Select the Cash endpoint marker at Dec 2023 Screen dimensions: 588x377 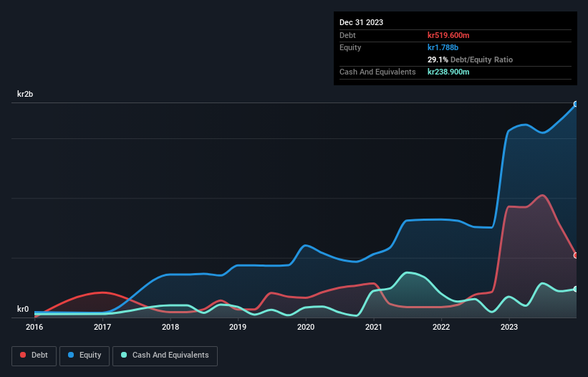tap(576, 290)
